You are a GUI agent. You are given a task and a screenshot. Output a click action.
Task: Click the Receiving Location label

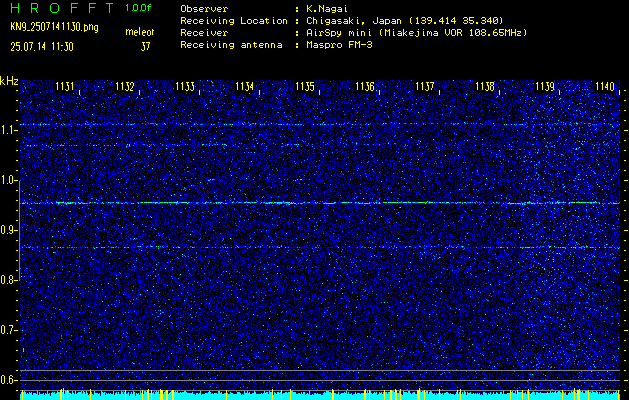(x=234, y=20)
